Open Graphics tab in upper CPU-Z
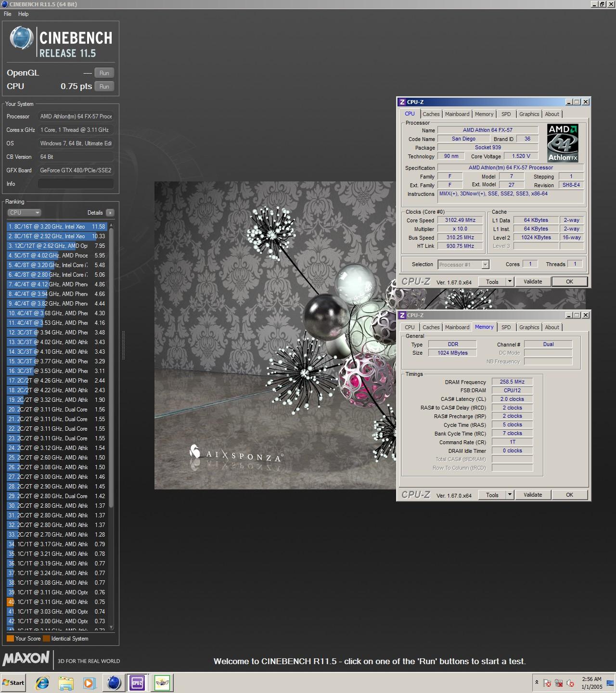This screenshot has height=693, width=616. point(529,114)
